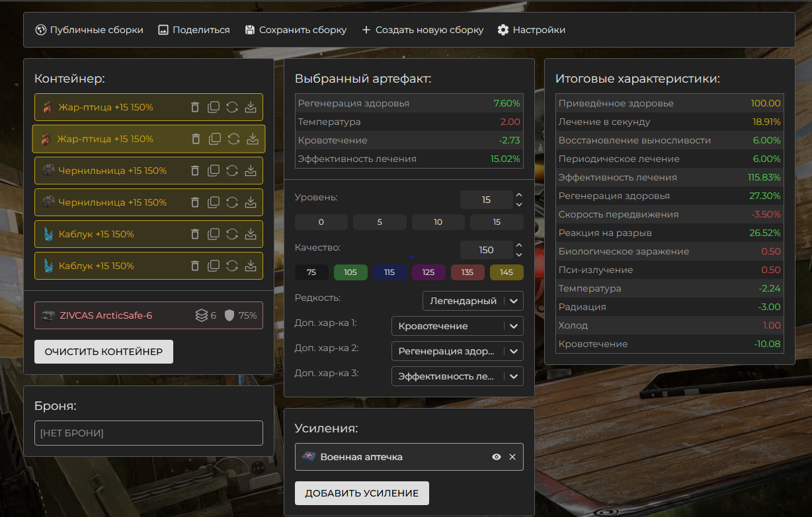This screenshot has height=517, width=812.
Task: Click download icon on first Чернильница row
Action: click(251, 171)
